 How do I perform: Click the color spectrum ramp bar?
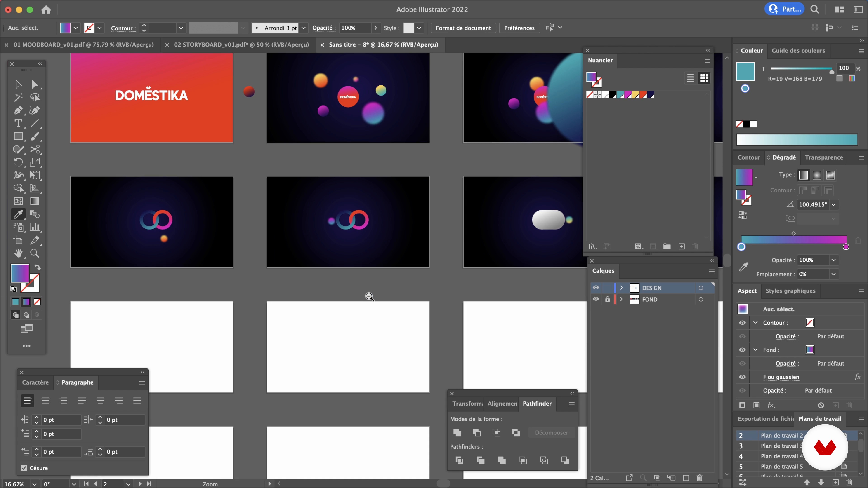coord(797,140)
